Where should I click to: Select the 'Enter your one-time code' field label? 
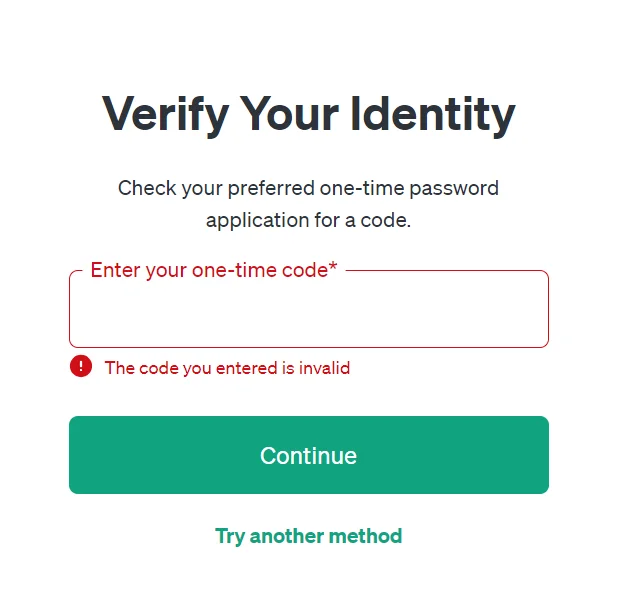[214, 270]
